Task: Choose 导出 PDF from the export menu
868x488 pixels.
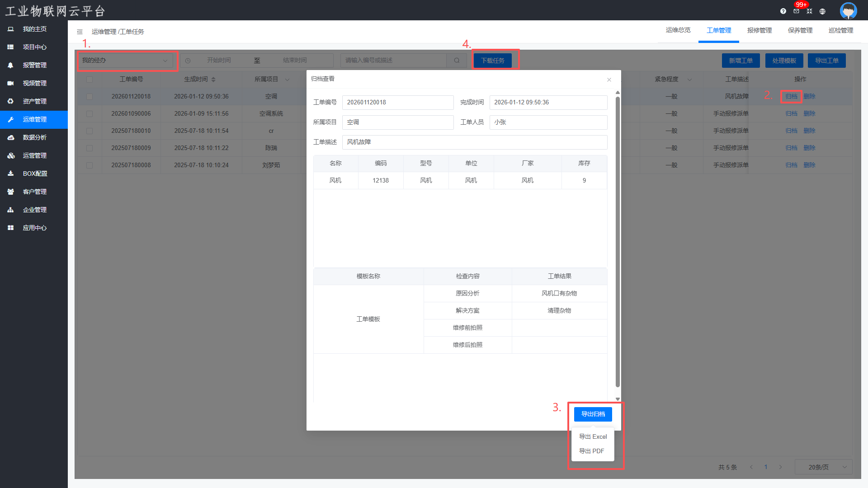Action: [x=591, y=451]
